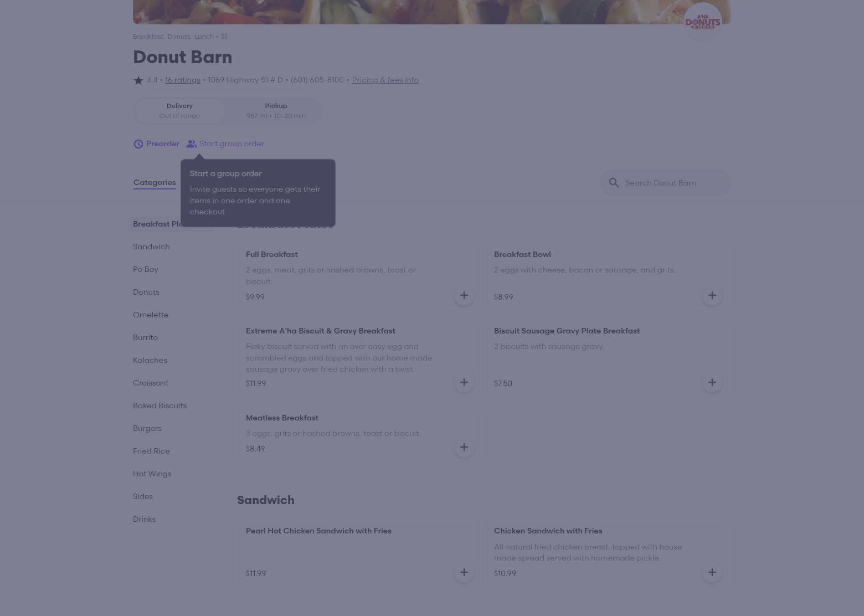Viewport: 864px width, 616px height.
Task: Open the Categories tab
Action: point(155,182)
